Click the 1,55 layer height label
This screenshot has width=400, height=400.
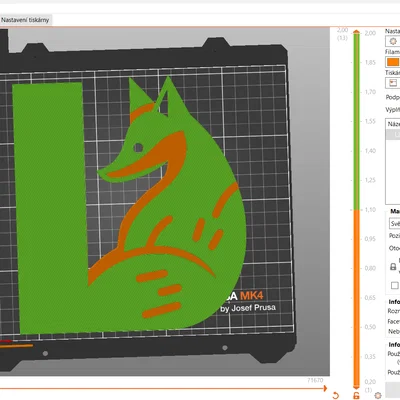click(370, 121)
